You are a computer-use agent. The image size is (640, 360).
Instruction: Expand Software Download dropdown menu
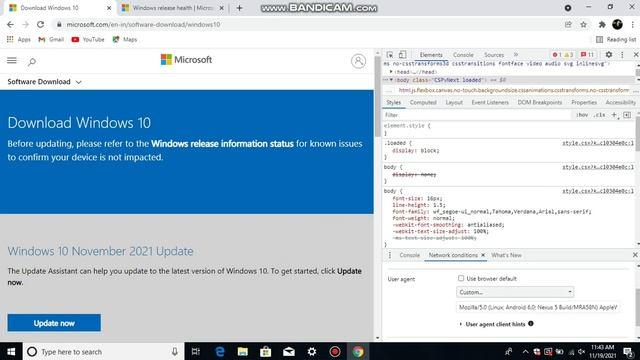point(44,82)
